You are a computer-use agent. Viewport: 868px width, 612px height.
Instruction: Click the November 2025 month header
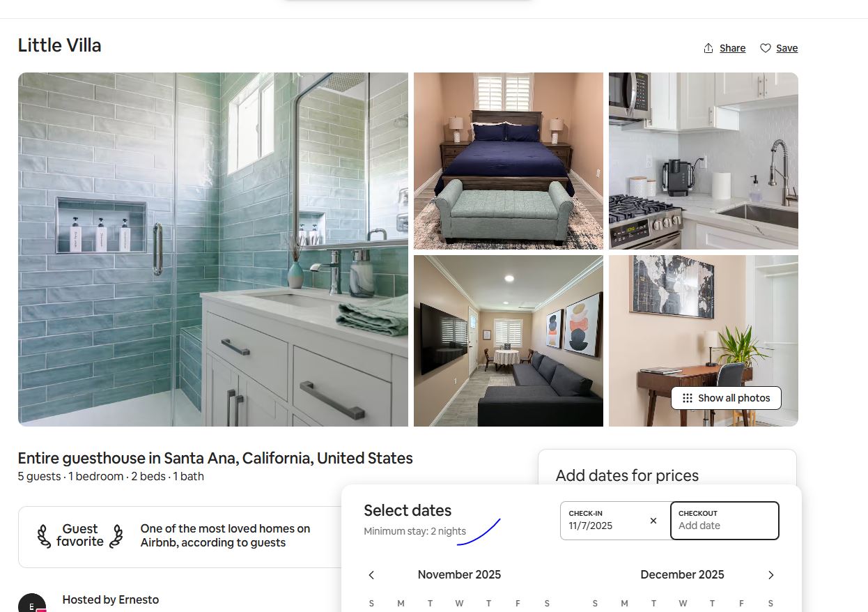(459, 575)
